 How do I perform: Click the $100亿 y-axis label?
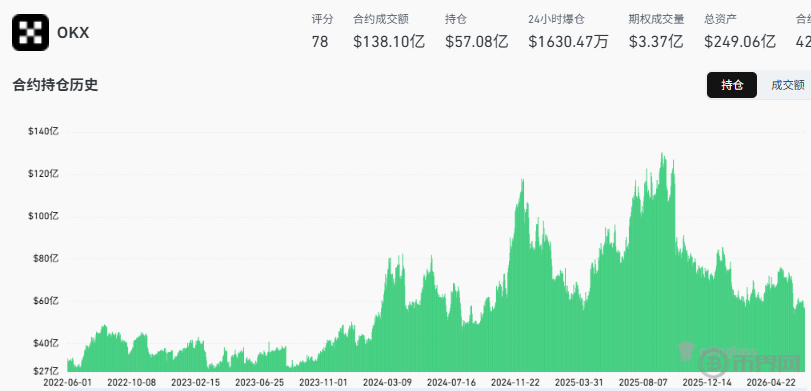(x=43, y=216)
